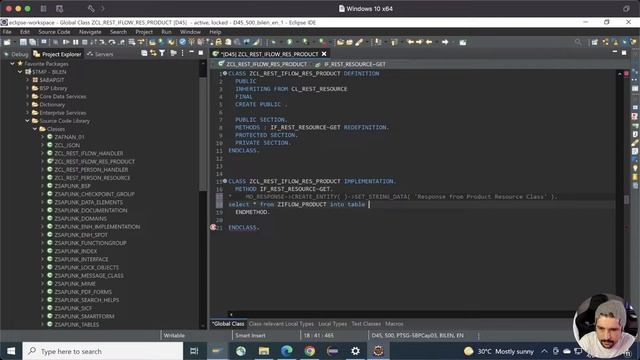Click the Project Explorer vertical scrollbar

pos(202,135)
